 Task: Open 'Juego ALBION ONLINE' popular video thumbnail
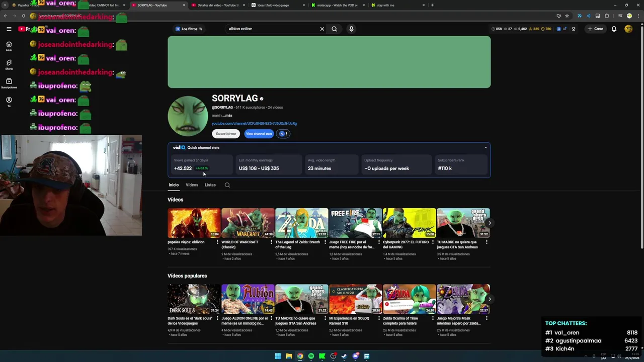248,299
